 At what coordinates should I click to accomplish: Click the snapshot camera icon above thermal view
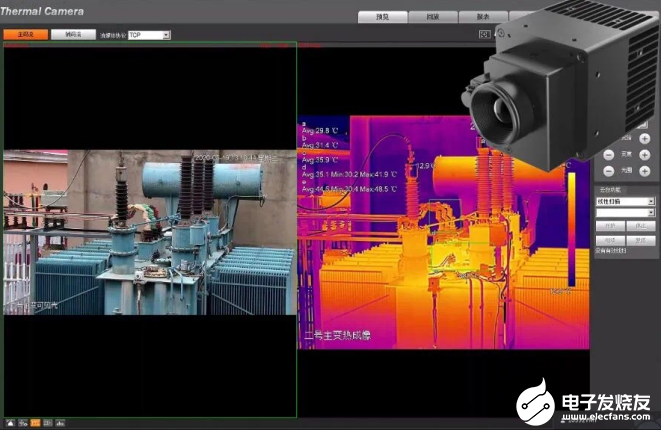pyautogui.click(x=486, y=34)
